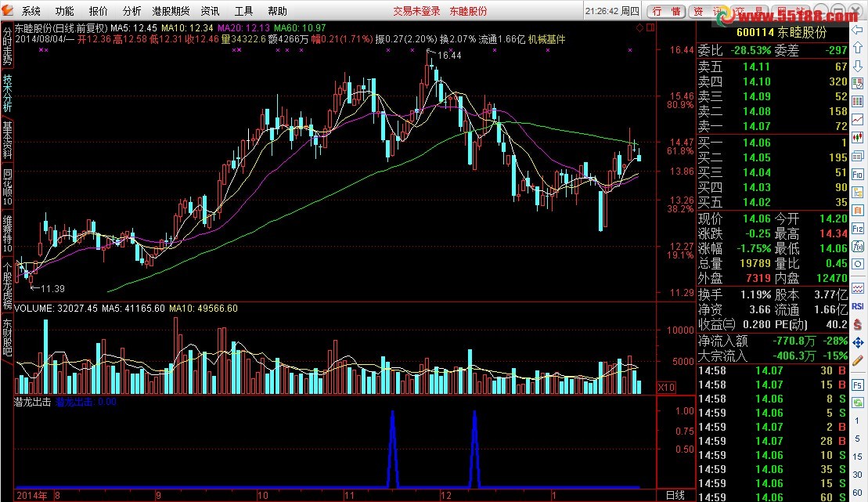Viewport: 868px width, 502px height.
Task: Open the 资讯 menu
Action: coord(210,11)
